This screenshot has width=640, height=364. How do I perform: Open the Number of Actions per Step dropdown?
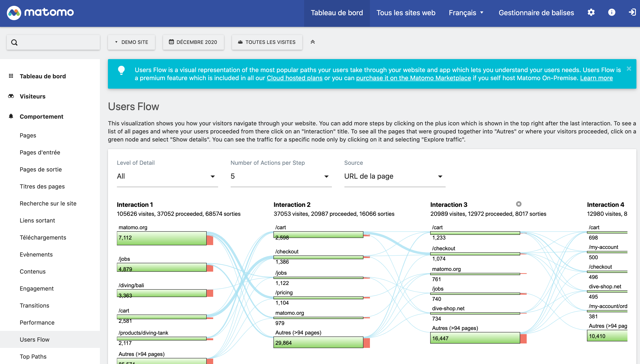pos(280,176)
